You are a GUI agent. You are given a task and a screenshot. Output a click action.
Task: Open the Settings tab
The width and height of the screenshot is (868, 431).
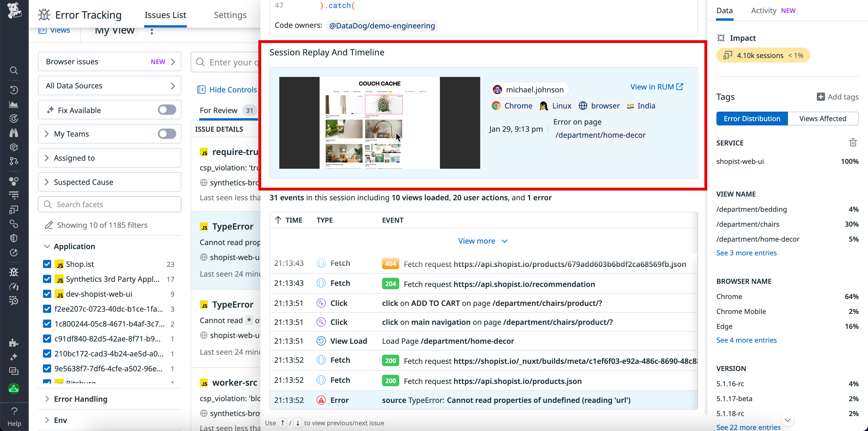230,15
